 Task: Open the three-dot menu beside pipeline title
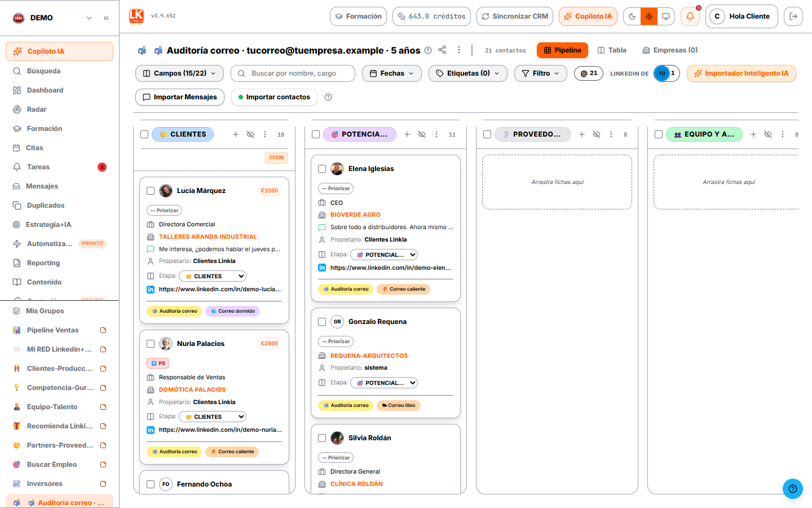(x=459, y=50)
